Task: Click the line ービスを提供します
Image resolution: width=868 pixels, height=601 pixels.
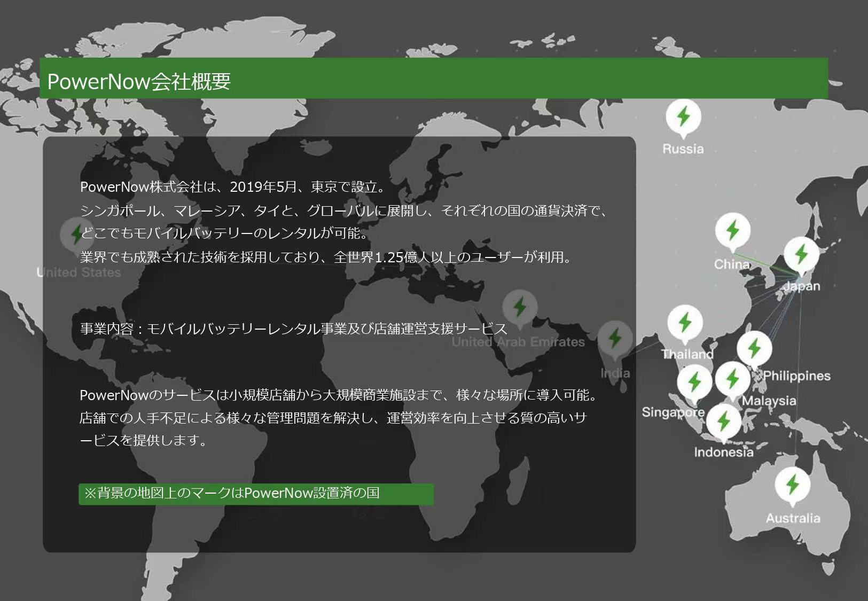Action: click(x=143, y=441)
